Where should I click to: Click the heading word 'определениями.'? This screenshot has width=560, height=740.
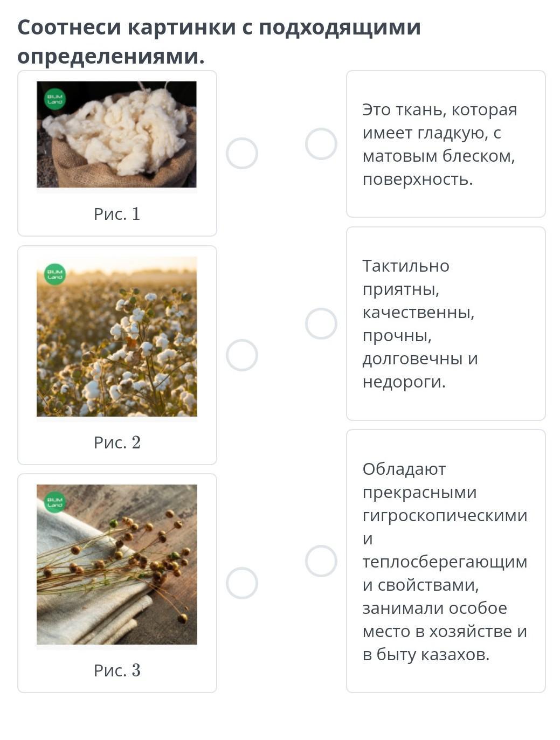(x=111, y=56)
